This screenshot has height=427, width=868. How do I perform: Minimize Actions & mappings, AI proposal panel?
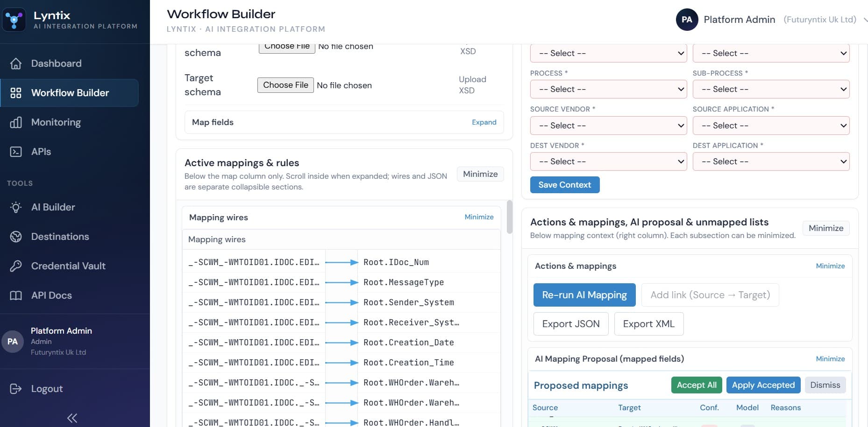[826, 228]
